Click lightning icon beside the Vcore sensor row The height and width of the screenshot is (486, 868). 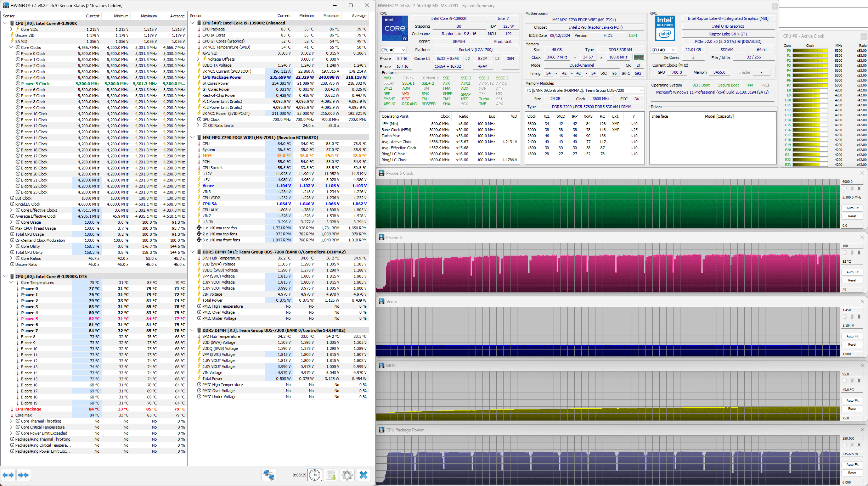coord(199,186)
